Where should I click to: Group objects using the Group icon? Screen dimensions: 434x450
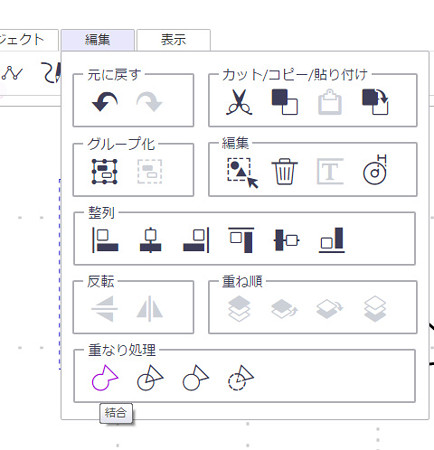click(x=105, y=172)
